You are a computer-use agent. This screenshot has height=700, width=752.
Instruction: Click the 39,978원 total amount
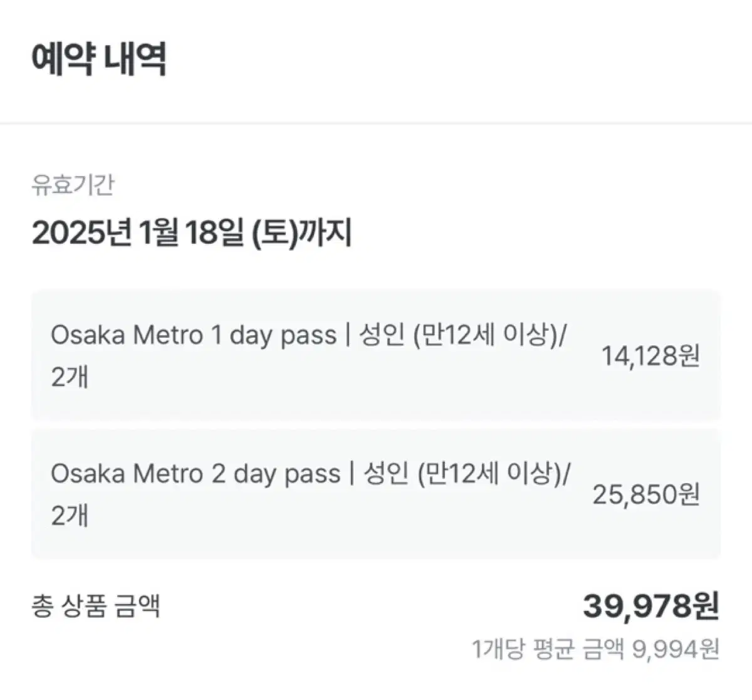click(x=650, y=606)
